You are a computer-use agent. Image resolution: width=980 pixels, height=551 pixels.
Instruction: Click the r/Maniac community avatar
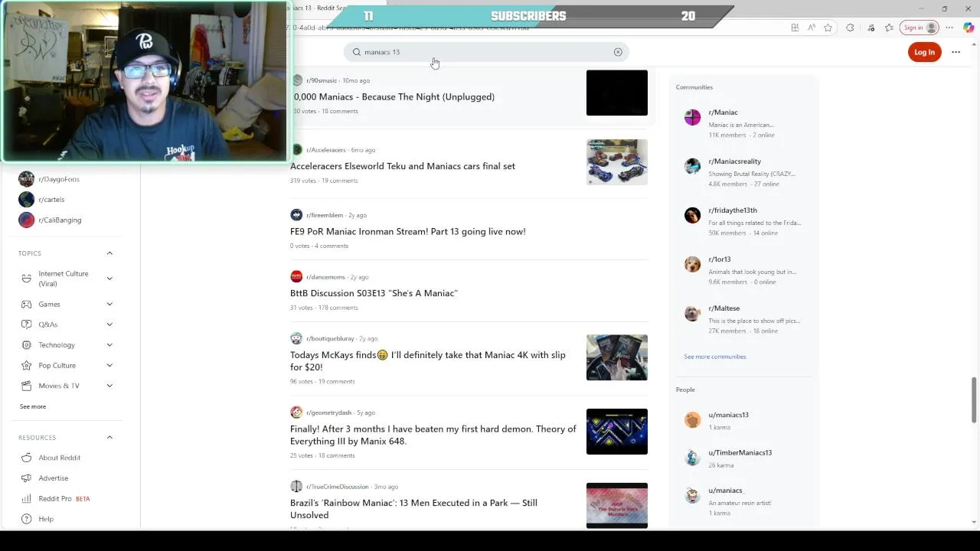click(692, 117)
